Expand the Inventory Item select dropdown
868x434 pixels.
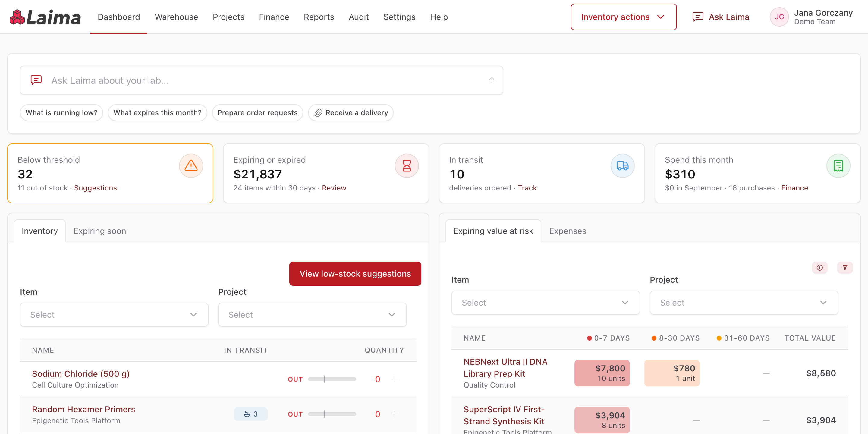(x=114, y=314)
